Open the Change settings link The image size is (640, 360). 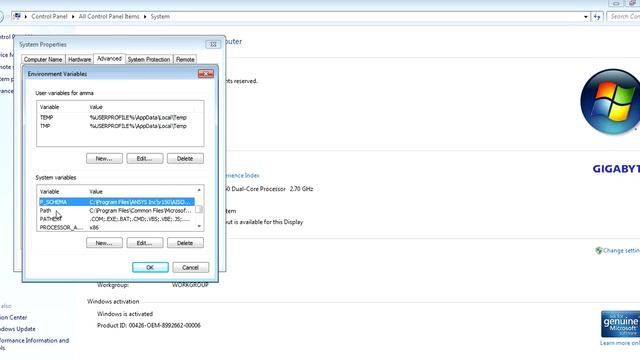pos(621,251)
